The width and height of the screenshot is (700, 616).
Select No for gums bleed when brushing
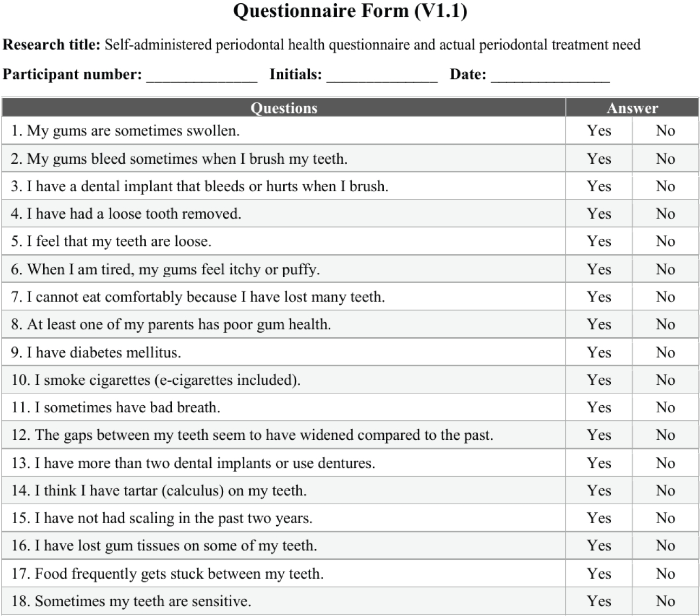[665, 159]
